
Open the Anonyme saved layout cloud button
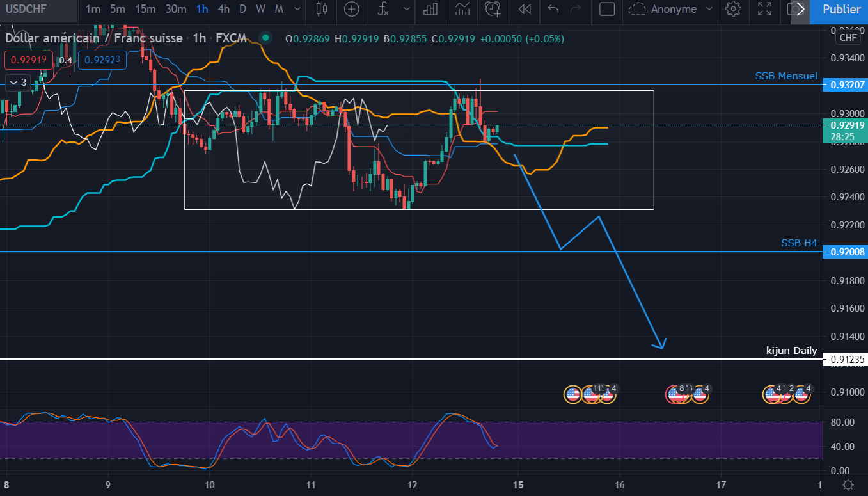pyautogui.click(x=662, y=10)
